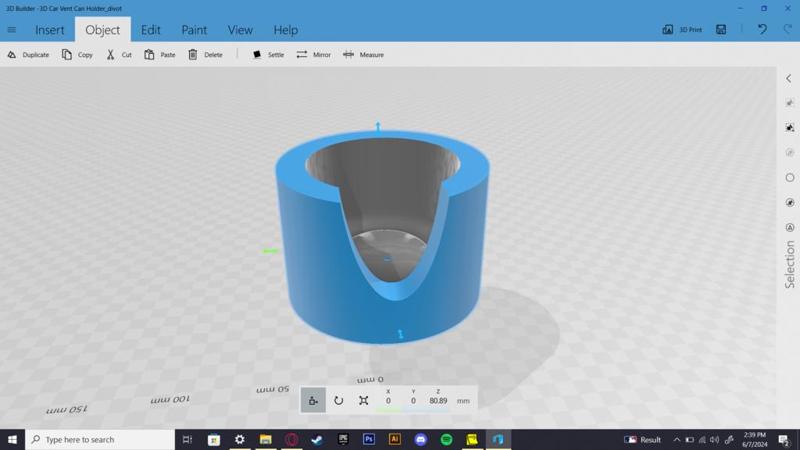Click the black group icon in Selection panel
Viewport: 800px width, 450px height.
pos(790,128)
